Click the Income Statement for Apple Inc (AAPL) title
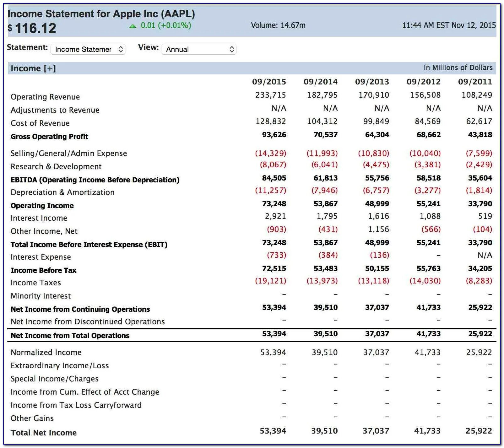 (x=101, y=14)
